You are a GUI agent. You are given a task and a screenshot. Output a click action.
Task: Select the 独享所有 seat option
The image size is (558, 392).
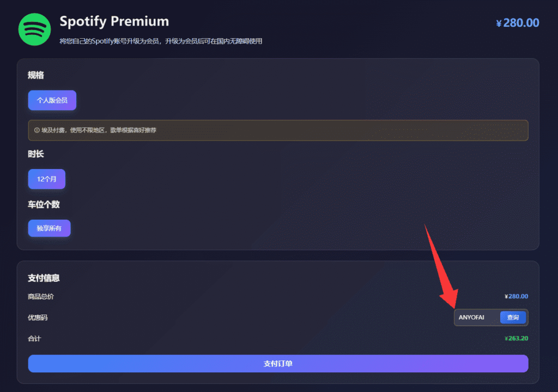pos(49,228)
